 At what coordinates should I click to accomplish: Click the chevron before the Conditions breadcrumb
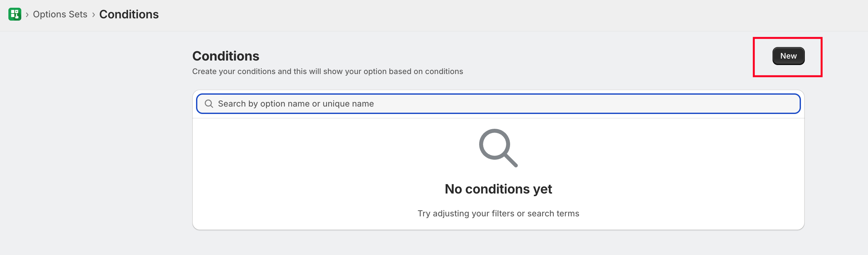point(93,14)
